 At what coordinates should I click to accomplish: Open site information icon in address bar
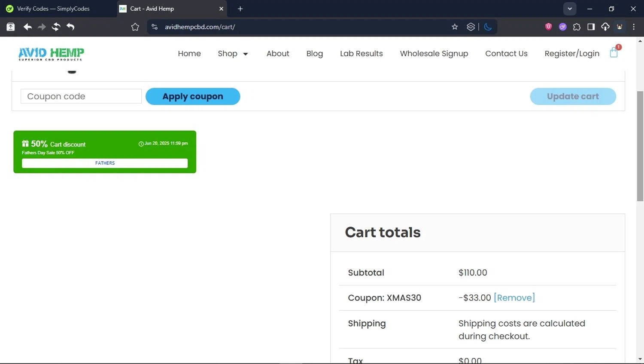pyautogui.click(x=155, y=27)
